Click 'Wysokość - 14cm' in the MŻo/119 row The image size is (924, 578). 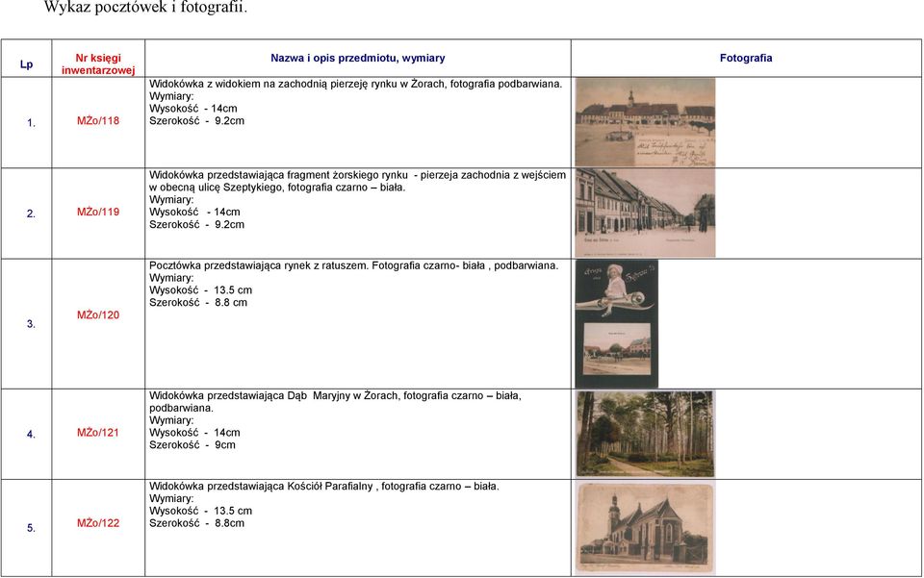click(x=194, y=213)
